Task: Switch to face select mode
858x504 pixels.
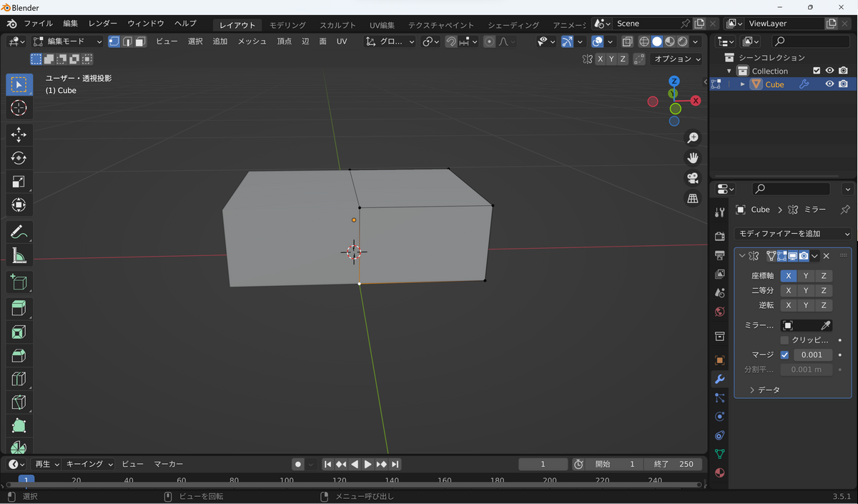Action: (140, 41)
